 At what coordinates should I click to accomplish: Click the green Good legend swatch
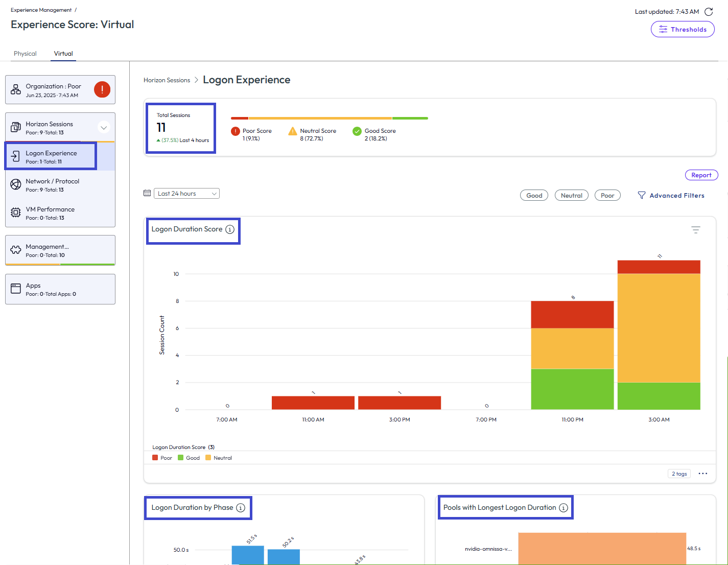pos(180,458)
